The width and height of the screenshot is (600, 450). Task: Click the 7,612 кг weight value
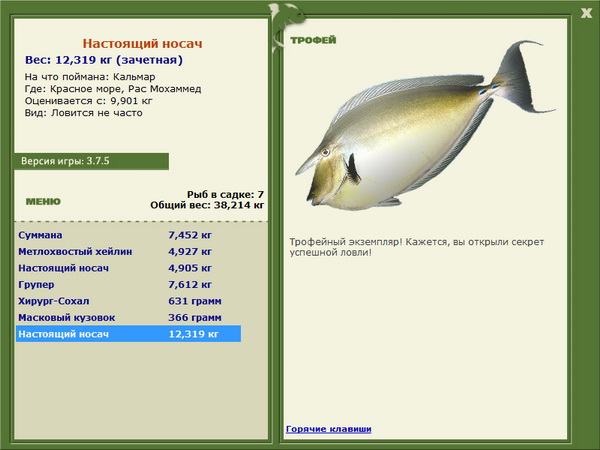(190, 284)
